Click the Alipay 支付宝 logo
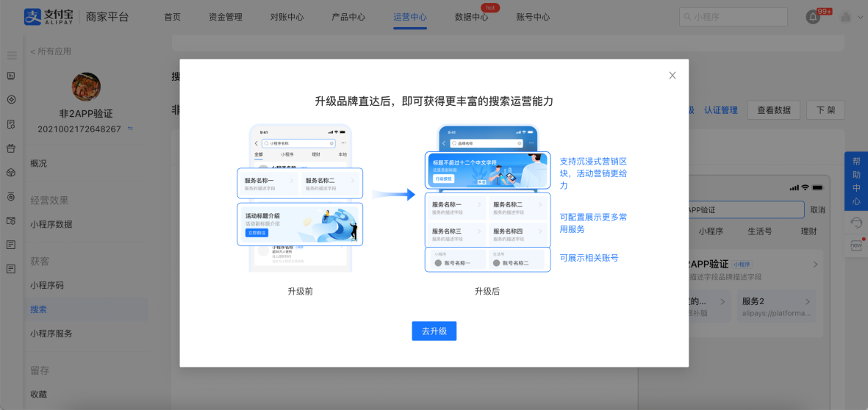 coord(49,17)
